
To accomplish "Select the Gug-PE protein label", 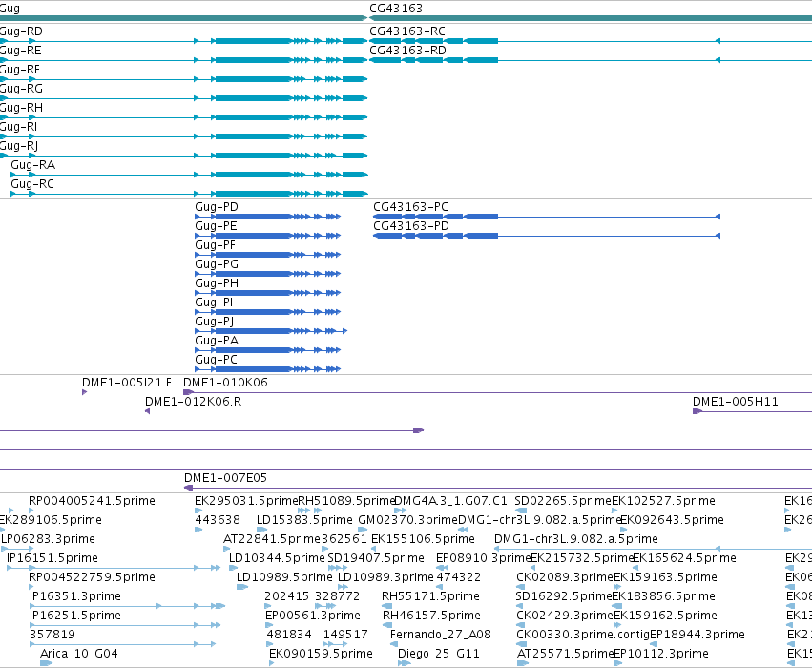I will coord(216,226).
